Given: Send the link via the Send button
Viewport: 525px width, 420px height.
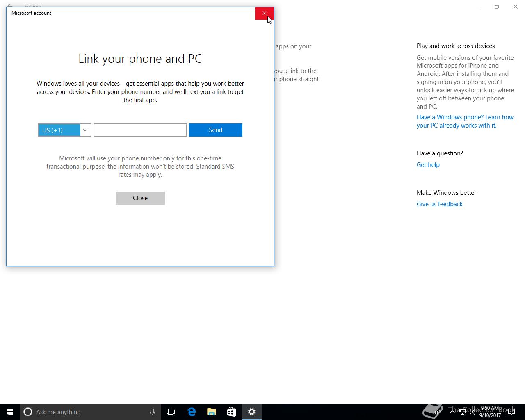Looking at the screenshot, I should tap(216, 130).
